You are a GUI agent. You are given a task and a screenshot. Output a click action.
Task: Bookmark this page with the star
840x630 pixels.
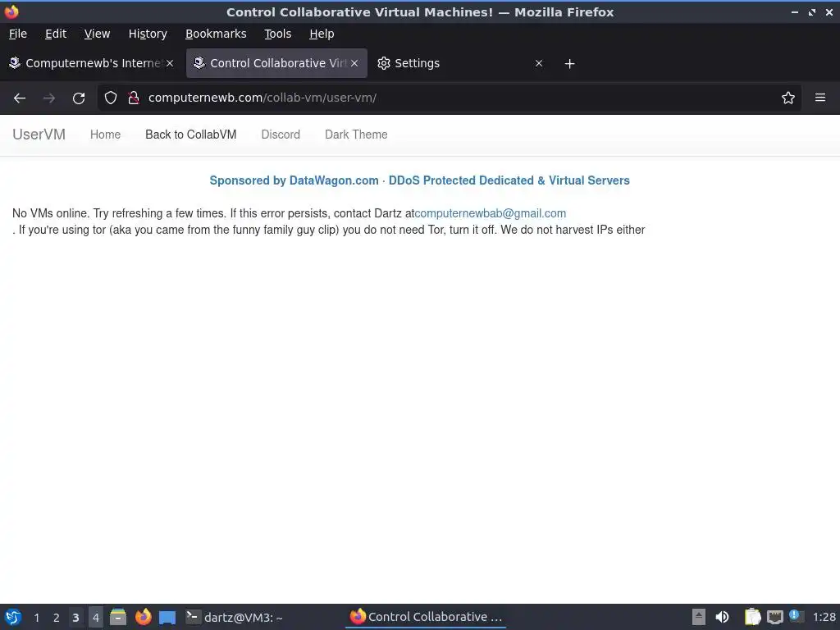(788, 98)
